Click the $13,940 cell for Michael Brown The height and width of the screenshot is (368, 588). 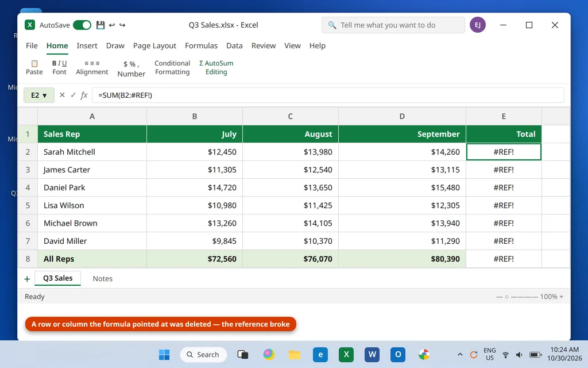click(x=402, y=223)
